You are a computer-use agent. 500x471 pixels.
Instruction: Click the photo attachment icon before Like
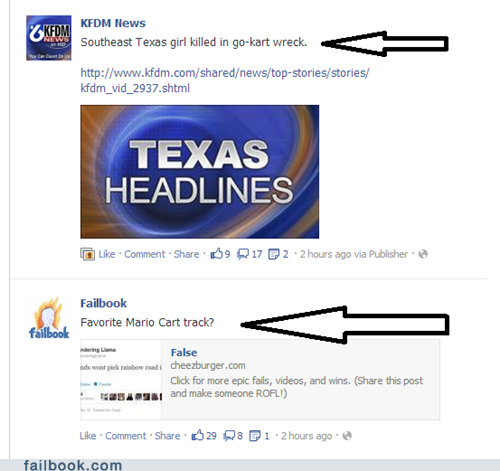(x=88, y=254)
